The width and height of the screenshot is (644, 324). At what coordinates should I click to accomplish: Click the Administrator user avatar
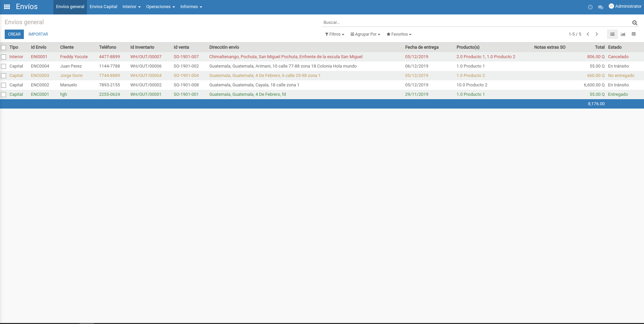(x=611, y=6)
